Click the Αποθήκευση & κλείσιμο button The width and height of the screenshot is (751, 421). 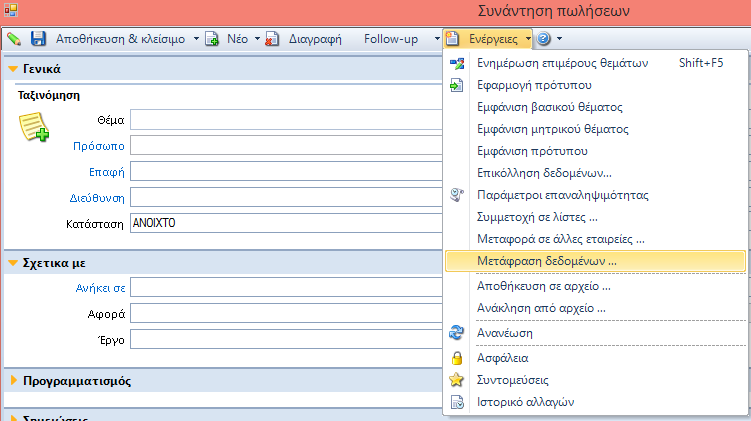(120, 39)
